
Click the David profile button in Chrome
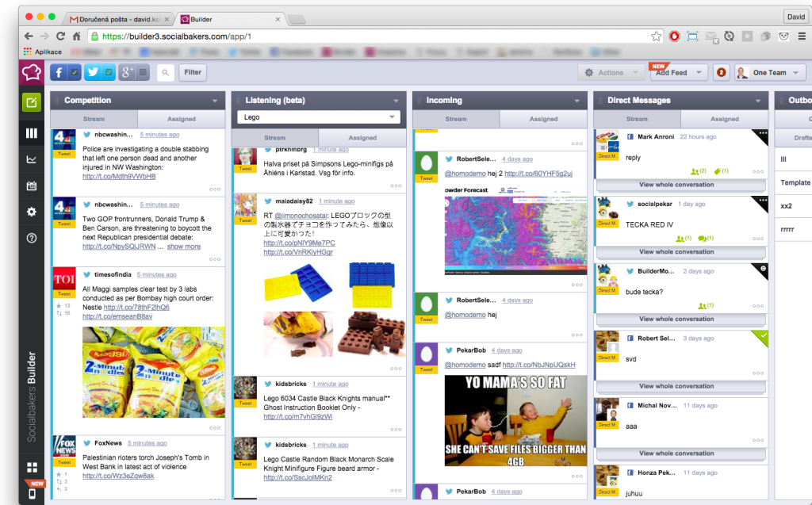pyautogui.click(x=795, y=17)
